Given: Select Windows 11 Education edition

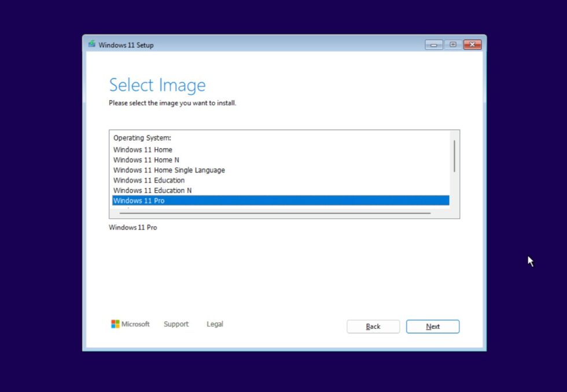Looking at the screenshot, I should coord(281,180).
